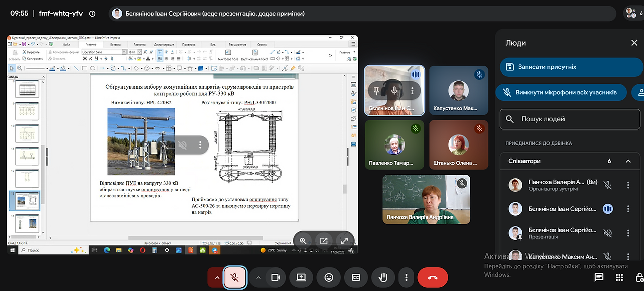The image size is (644, 291).
Task: Switch to Проверка tab in Impress
Action: (189, 44)
